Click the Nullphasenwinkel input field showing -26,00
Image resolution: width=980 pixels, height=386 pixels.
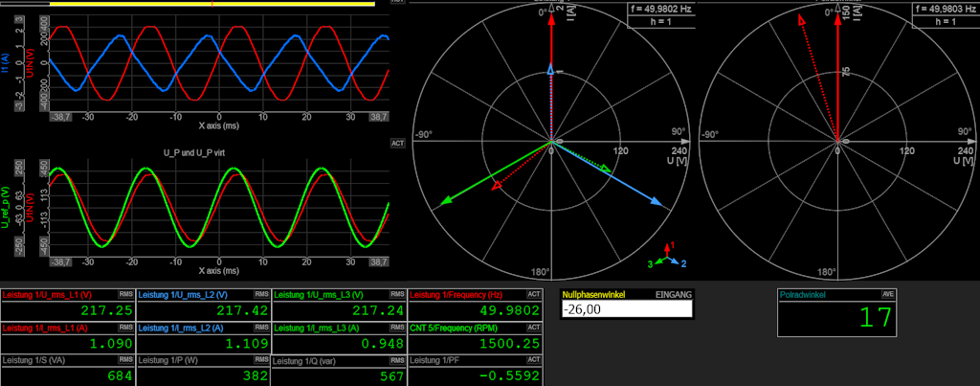click(x=627, y=309)
